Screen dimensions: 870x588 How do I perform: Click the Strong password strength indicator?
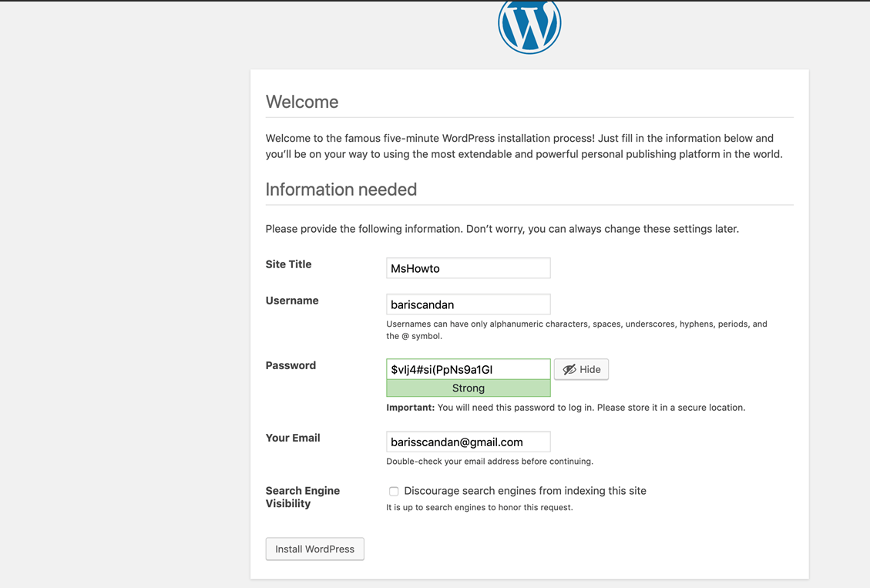(x=469, y=388)
